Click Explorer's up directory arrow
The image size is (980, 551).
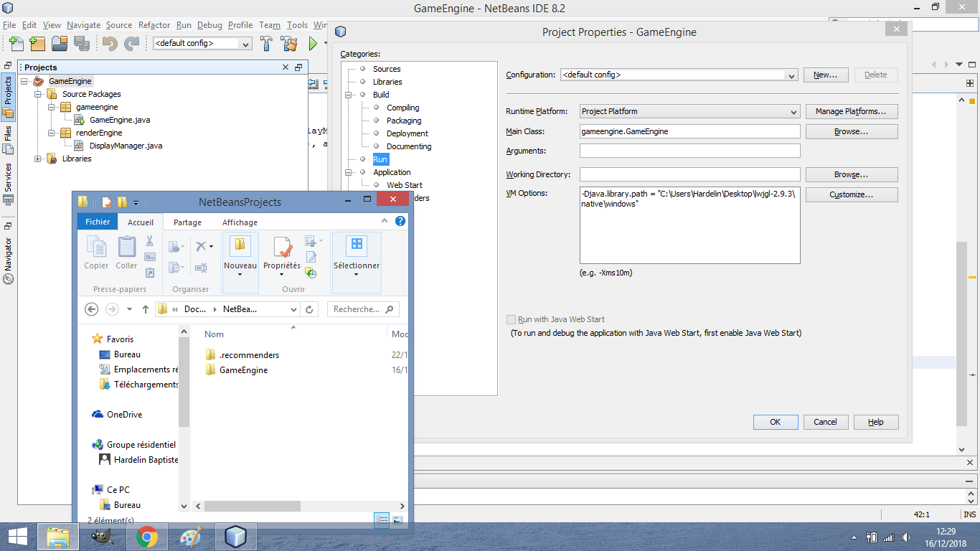[146, 309]
